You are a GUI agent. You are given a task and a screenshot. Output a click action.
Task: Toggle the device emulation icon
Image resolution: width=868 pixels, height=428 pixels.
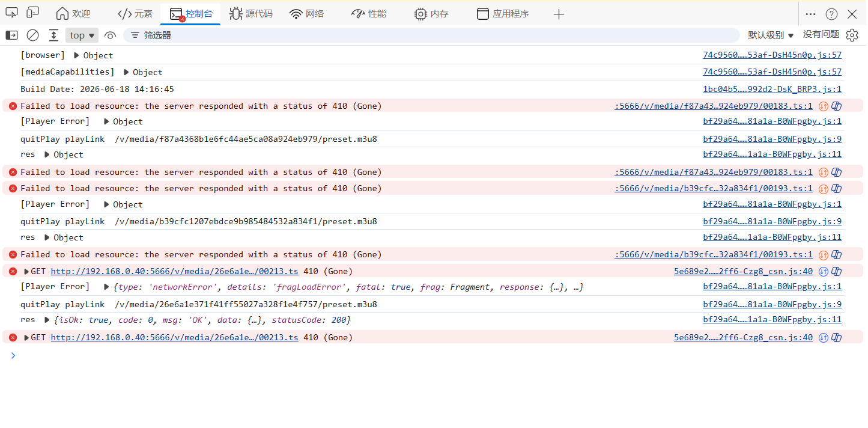(x=32, y=13)
